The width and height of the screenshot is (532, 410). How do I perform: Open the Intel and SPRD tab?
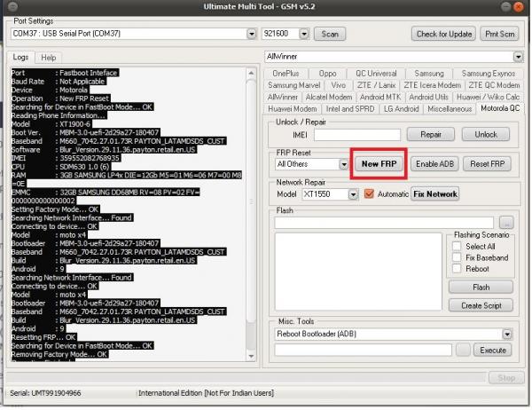click(x=350, y=109)
